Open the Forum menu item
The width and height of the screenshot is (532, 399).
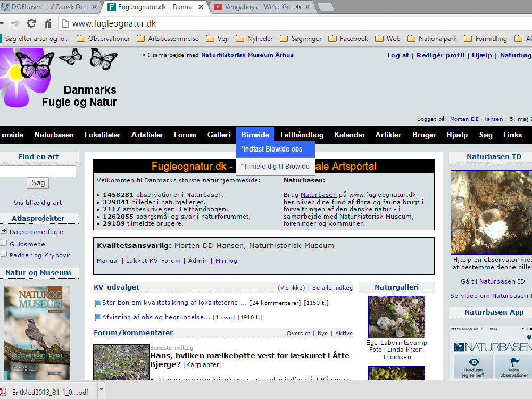[x=185, y=135]
